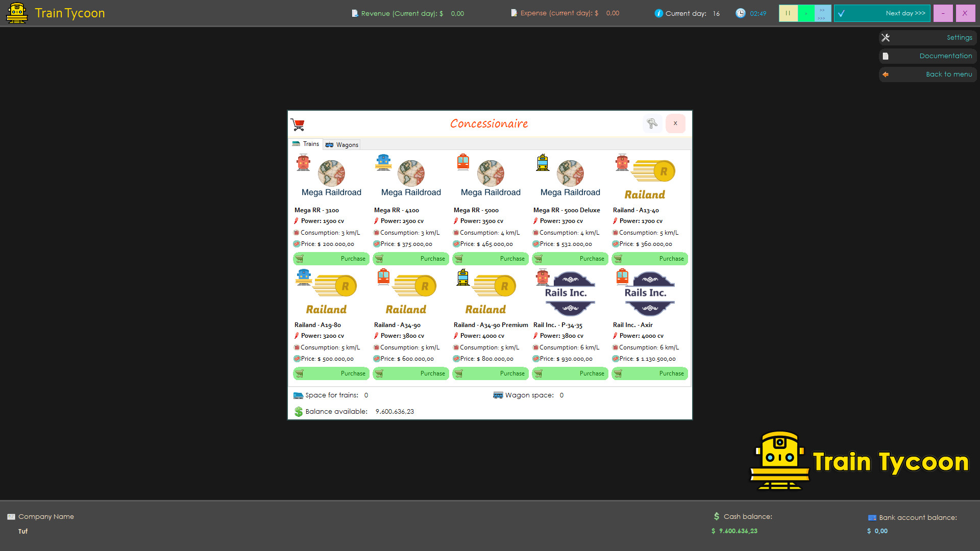Set normal game speed with green play button
This screenshot has height=551, width=980.
[805, 13]
